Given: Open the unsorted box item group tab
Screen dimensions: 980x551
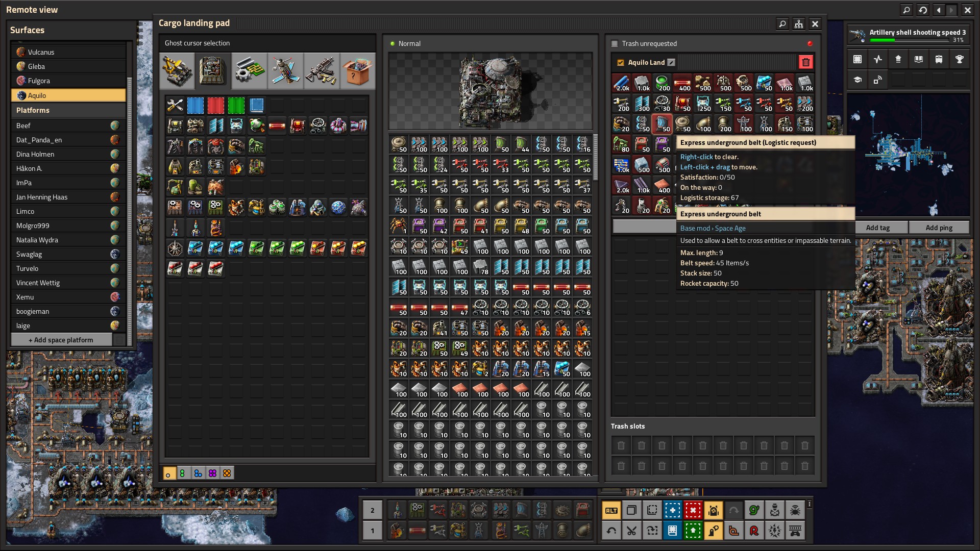Looking at the screenshot, I should pyautogui.click(x=358, y=71).
